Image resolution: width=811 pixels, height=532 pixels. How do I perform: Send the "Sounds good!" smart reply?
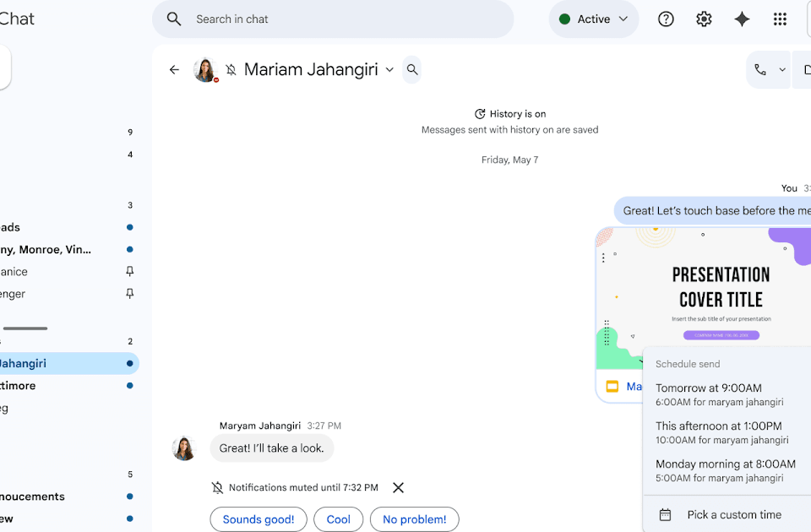coord(259,519)
